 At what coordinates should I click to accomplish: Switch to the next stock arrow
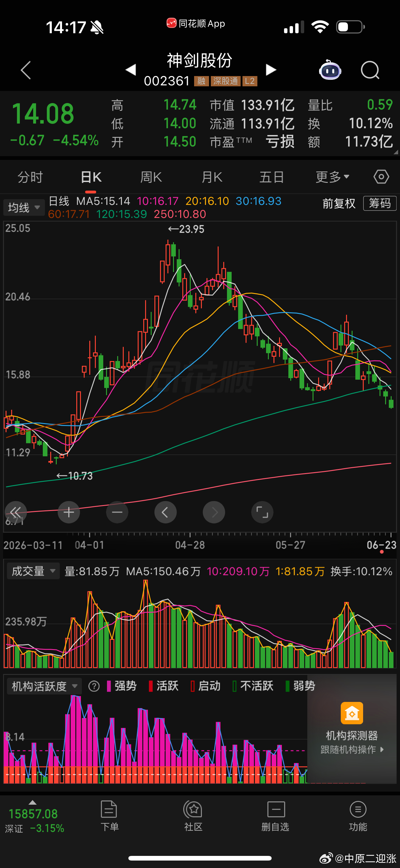coord(271,70)
